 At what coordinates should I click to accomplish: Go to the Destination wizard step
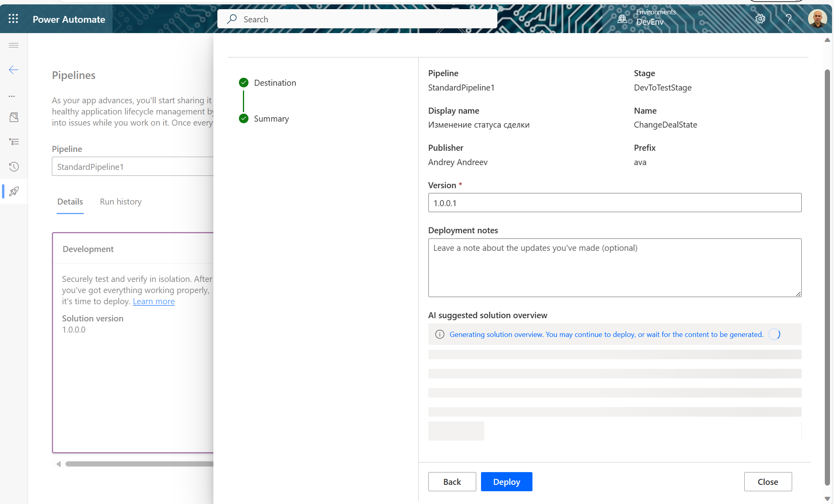point(275,83)
